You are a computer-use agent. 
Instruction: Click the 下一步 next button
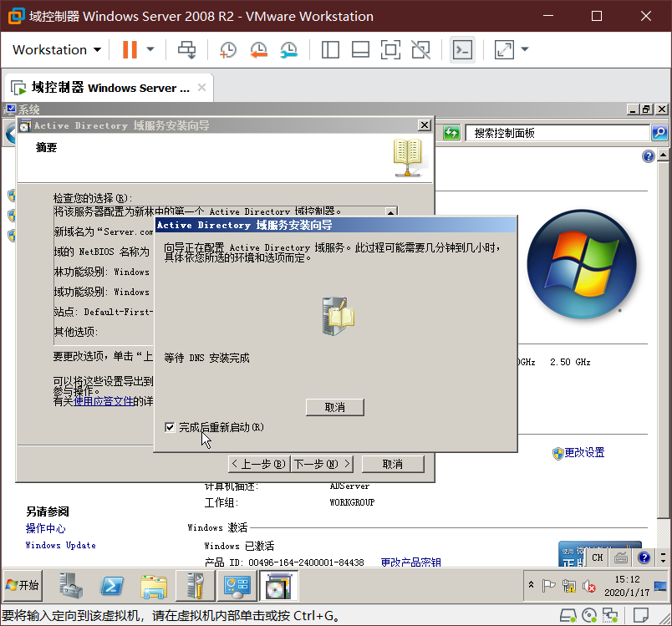[x=323, y=464]
